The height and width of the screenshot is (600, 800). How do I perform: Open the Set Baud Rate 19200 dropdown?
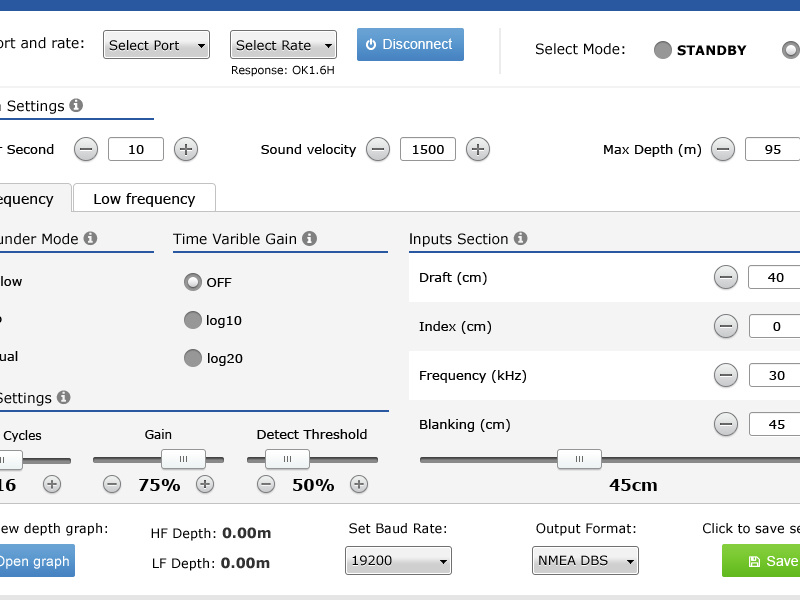[x=398, y=561]
